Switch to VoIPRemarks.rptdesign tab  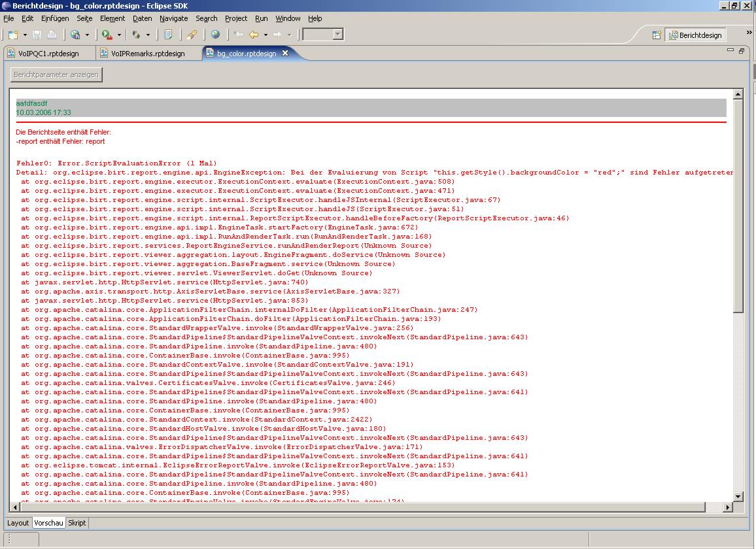147,54
